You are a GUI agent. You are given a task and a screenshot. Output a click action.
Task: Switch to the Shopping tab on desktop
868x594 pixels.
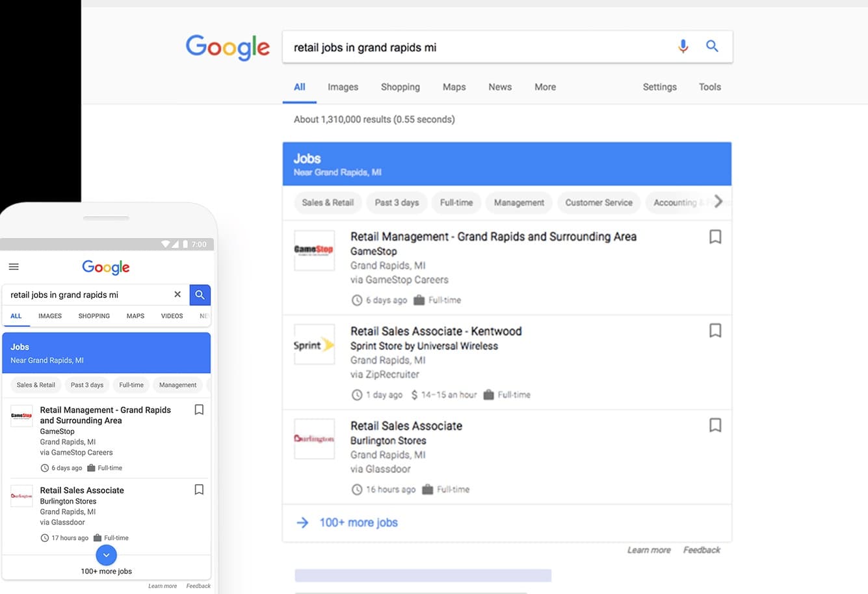tap(401, 87)
